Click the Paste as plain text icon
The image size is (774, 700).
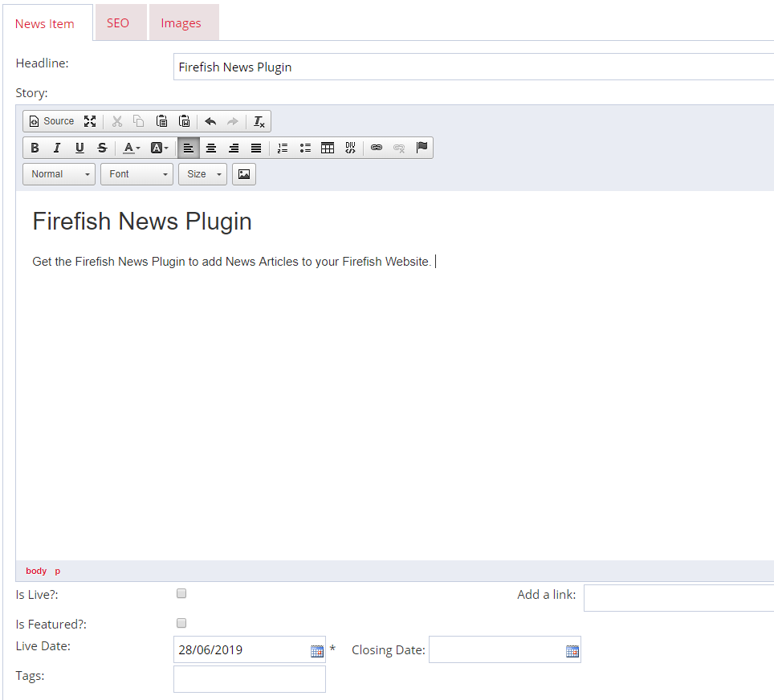161,121
